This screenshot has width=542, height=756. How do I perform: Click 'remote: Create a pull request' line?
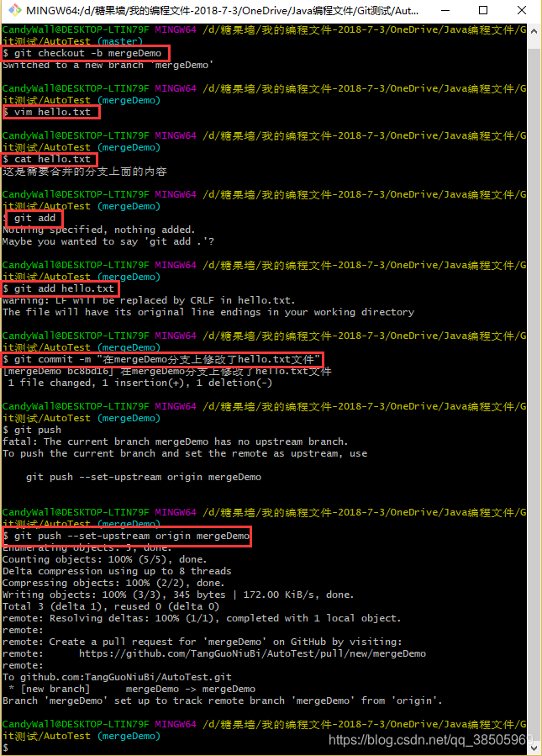203,642
